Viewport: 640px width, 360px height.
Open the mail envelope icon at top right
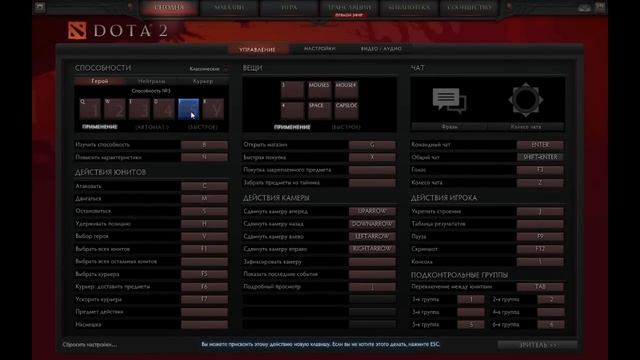click(584, 8)
